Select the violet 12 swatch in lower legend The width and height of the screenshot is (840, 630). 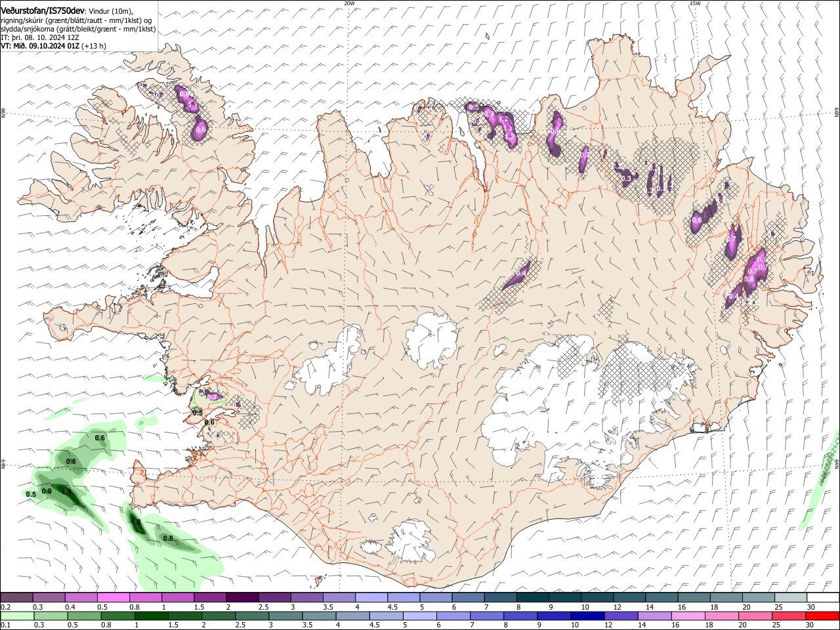pyautogui.click(x=621, y=616)
